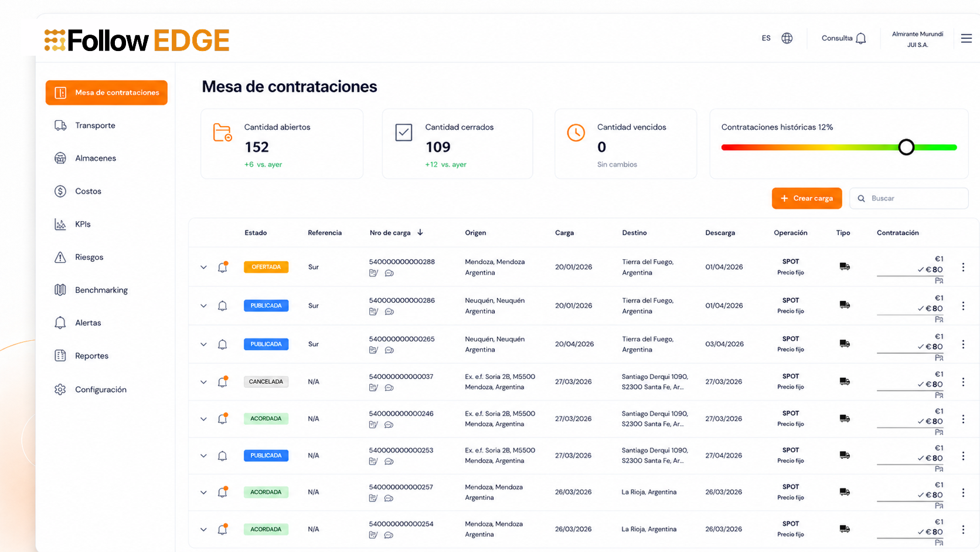The height and width of the screenshot is (552, 980).
Task: Click the OFERTADA status badge
Action: pyautogui.click(x=266, y=267)
